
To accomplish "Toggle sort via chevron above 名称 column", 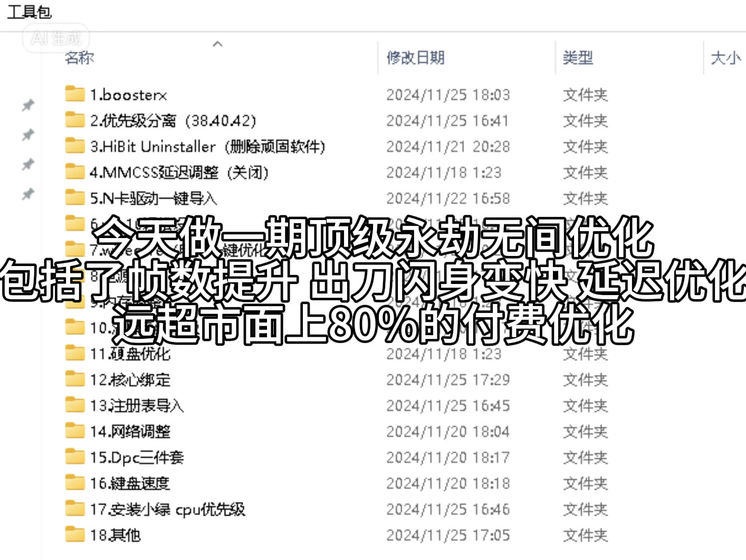I will 217,44.
